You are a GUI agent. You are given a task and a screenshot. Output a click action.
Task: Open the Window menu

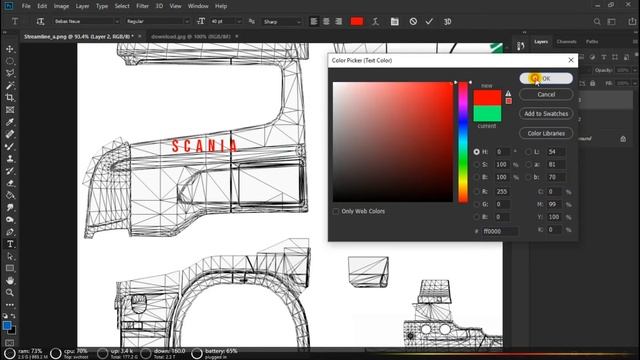[198, 6]
